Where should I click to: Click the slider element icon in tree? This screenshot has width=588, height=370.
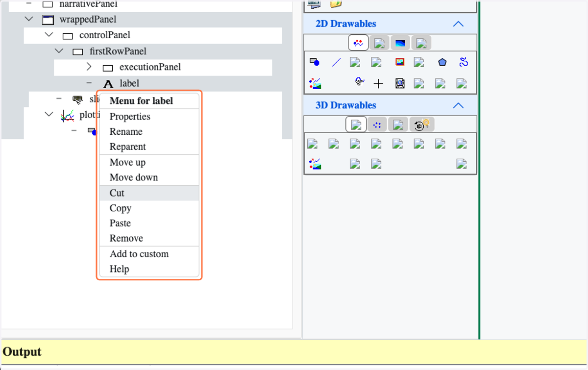click(77, 99)
